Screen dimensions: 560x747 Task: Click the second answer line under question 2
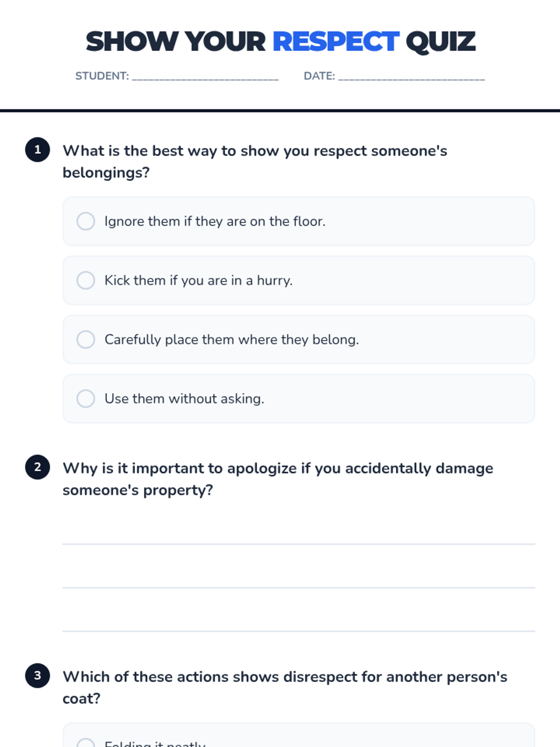pyautogui.click(x=299, y=587)
